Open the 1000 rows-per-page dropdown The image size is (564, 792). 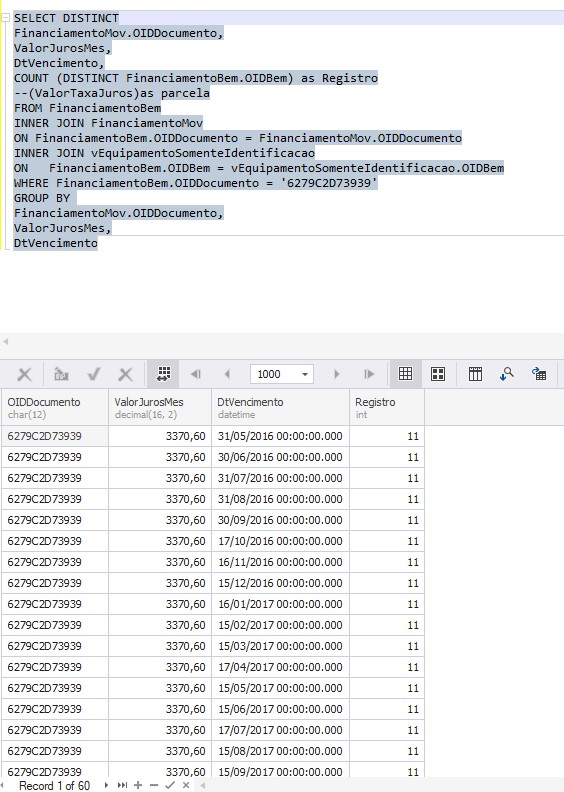(305, 374)
